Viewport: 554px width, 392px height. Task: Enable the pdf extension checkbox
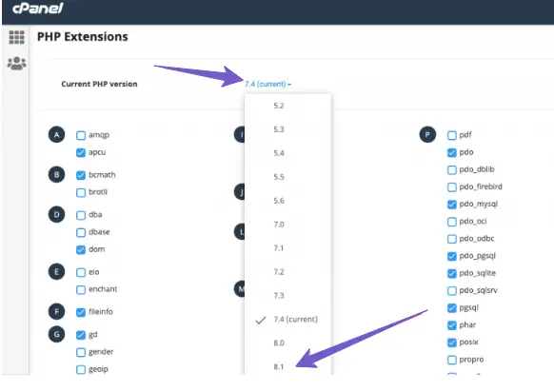point(452,135)
